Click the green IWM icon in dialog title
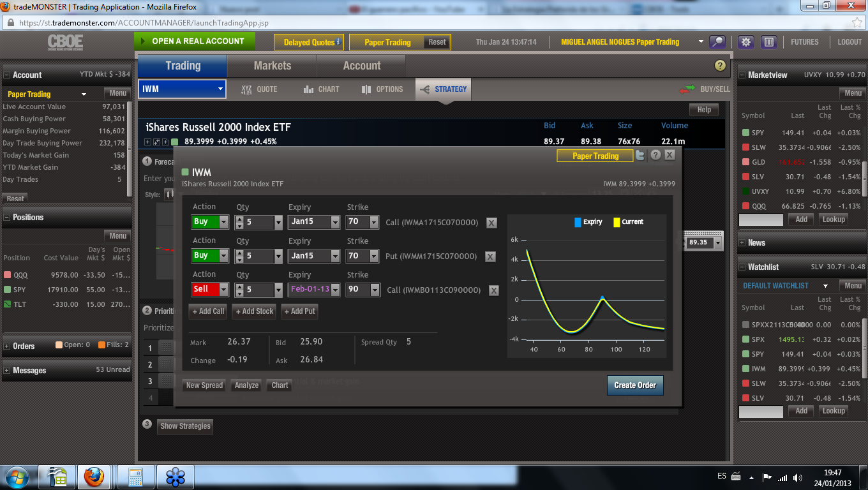 pyautogui.click(x=185, y=172)
